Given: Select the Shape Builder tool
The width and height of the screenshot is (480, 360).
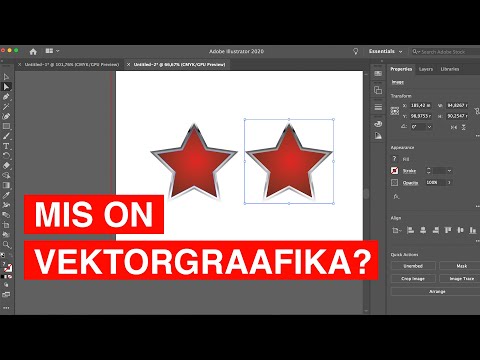Looking at the screenshot, I should [6, 175].
